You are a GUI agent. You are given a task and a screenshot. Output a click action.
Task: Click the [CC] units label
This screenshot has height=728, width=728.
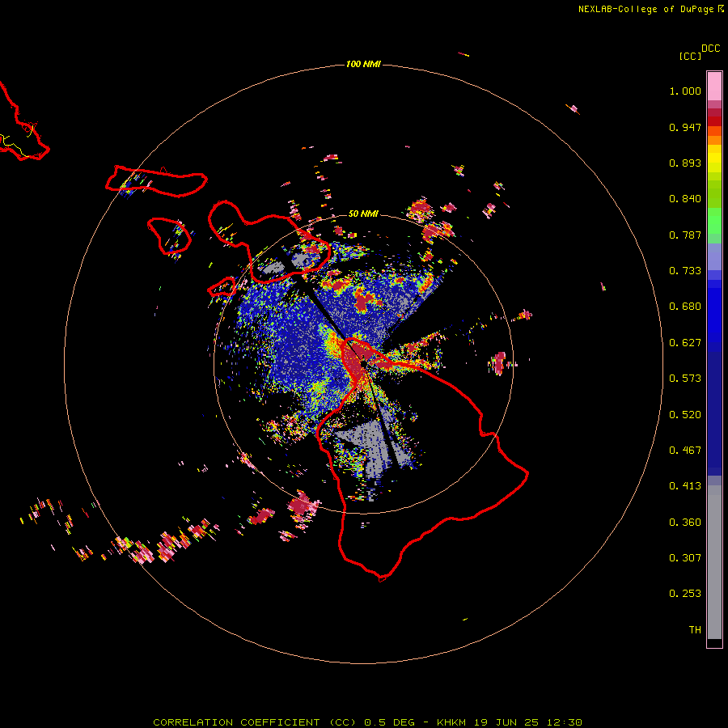(691, 56)
